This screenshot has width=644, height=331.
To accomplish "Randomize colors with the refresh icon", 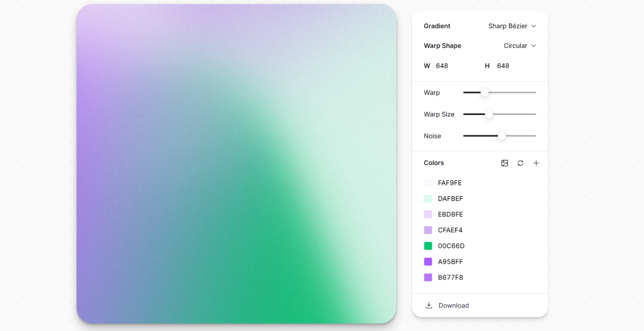I will (520, 163).
